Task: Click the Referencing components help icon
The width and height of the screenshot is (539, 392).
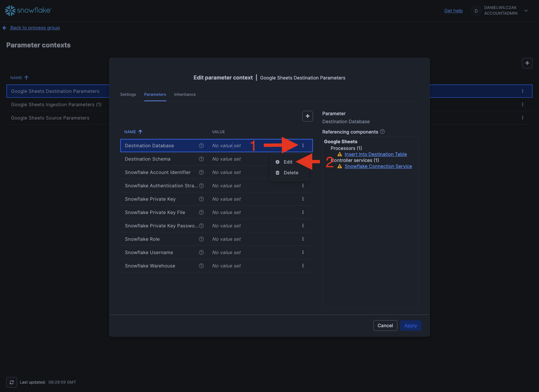Action: (x=382, y=132)
